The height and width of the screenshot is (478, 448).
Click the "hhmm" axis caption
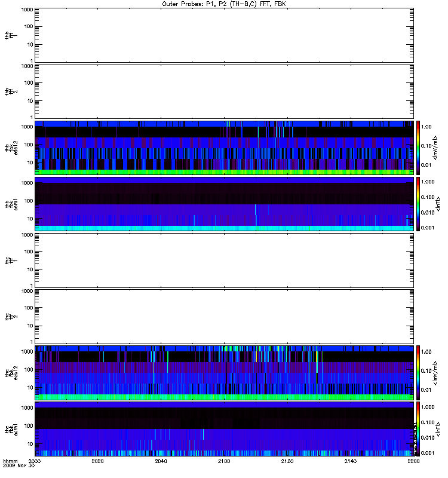point(10,461)
